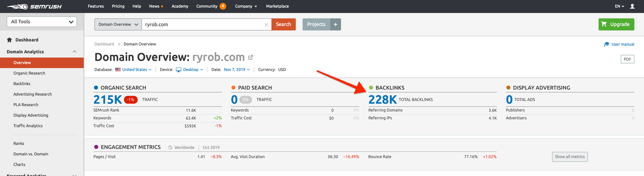Clear the domain search field

click(266, 24)
